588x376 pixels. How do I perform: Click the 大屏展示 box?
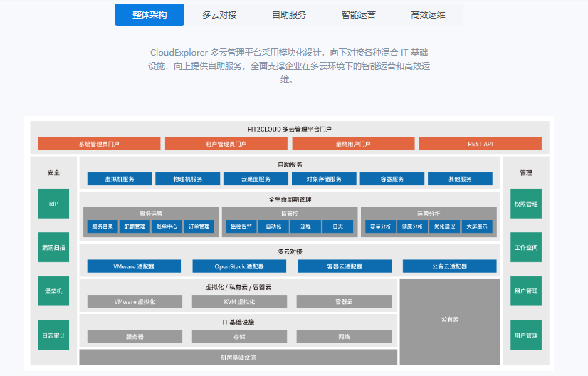[477, 226]
